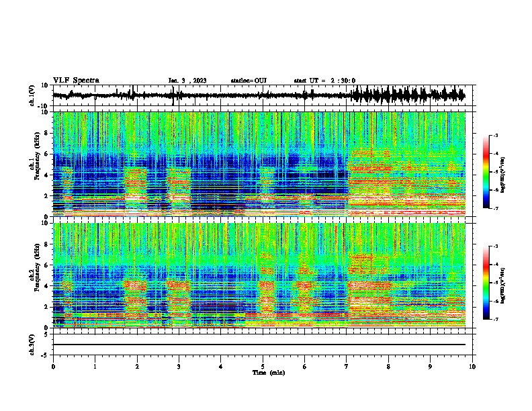Click the ch.1 voltage waveform trace
The image size is (532, 411).
[x=259, y=95]
